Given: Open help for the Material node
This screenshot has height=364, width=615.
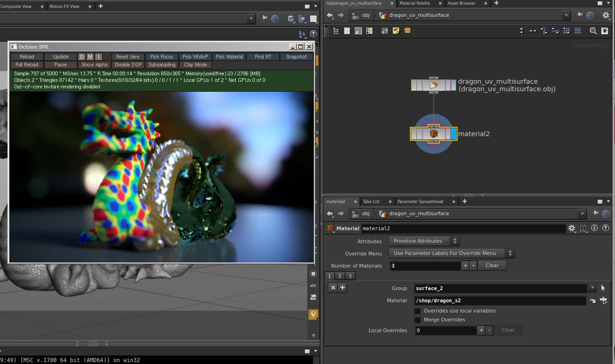Looking at the screenshot, I should (x=605, y=228).
